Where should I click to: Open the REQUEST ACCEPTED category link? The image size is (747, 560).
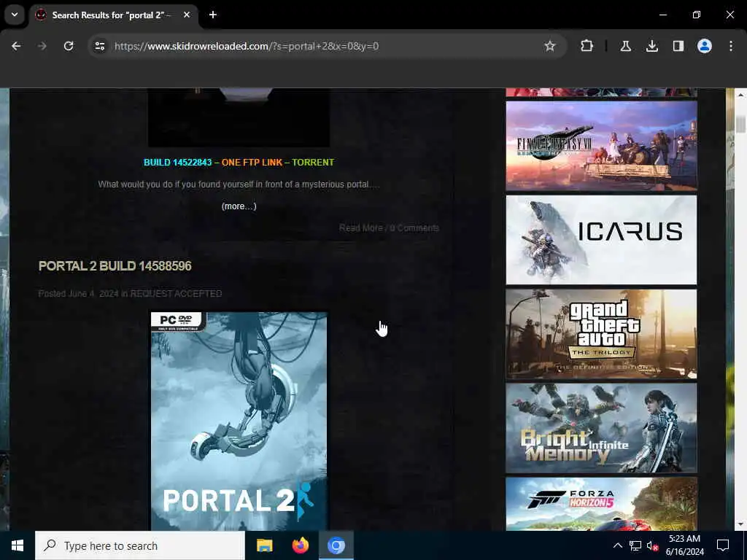tap(177, 294)
